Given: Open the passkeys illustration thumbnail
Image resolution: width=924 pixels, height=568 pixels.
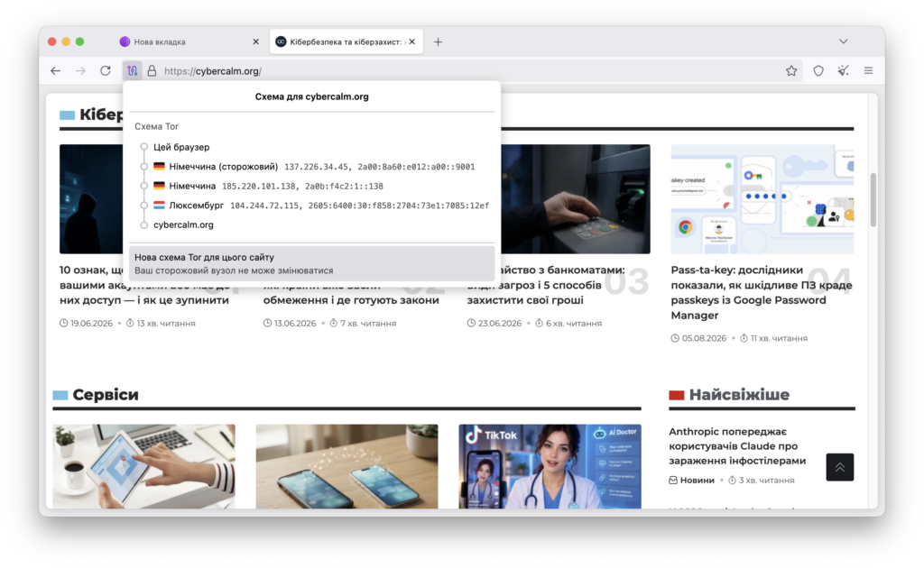Looking at the screenshot, I should point(762,199).
